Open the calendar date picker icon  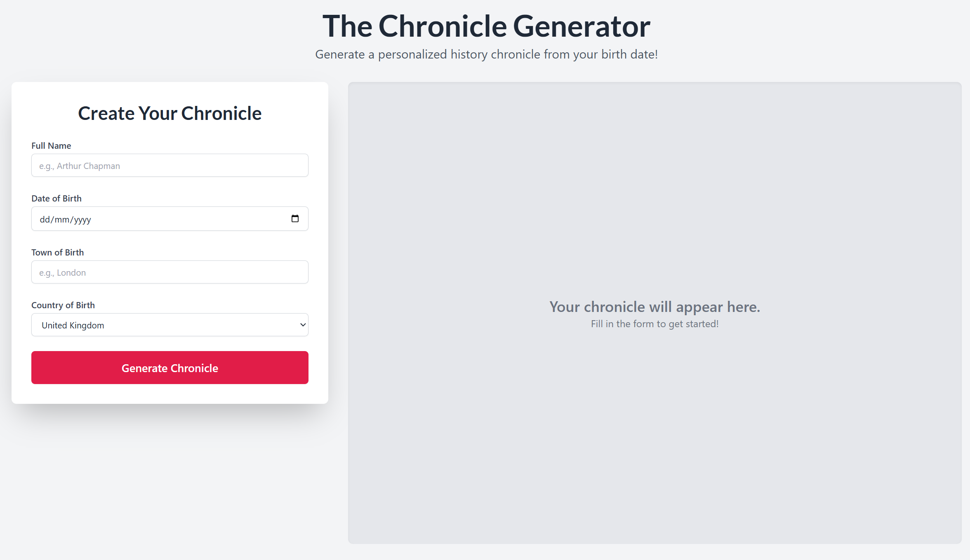(295, 218)
